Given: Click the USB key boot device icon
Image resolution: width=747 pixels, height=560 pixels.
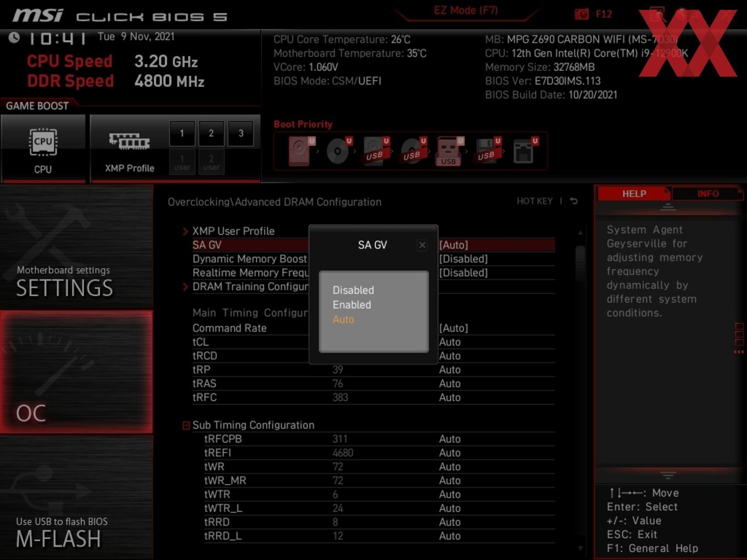Looking at the screenshot, I should (449, 151).
